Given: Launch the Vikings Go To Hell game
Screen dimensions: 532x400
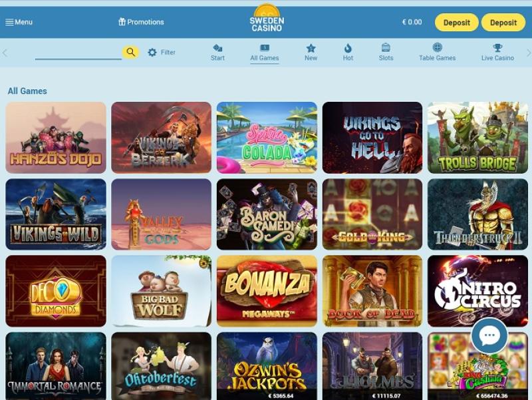Looking at the screenshot, I should 372,138.
